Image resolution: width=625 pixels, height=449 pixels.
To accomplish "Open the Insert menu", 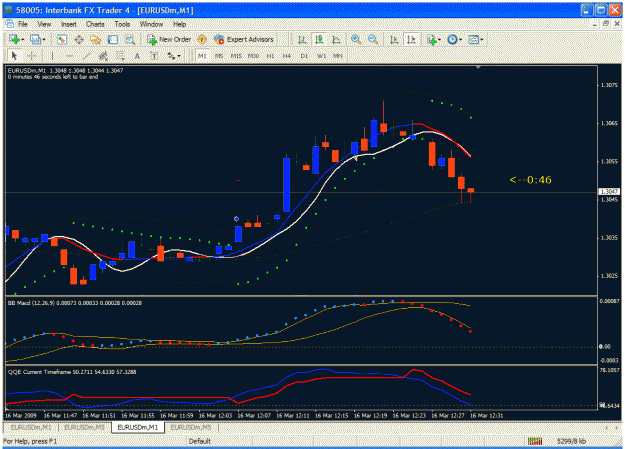I will (x=69, y=24).
